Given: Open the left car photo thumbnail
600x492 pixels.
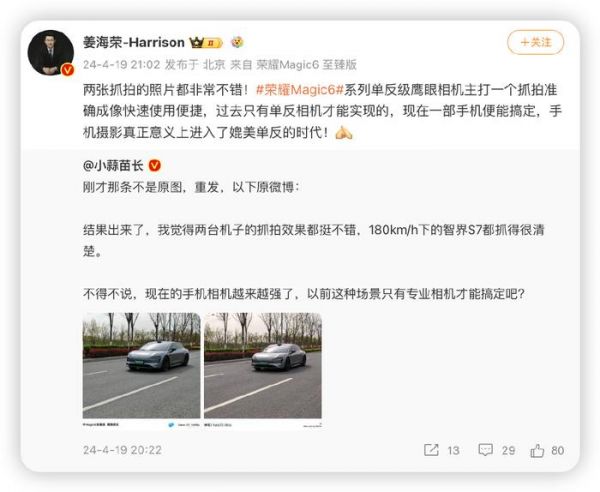Looking at the screenshot, I should click(x=142, y=371).
